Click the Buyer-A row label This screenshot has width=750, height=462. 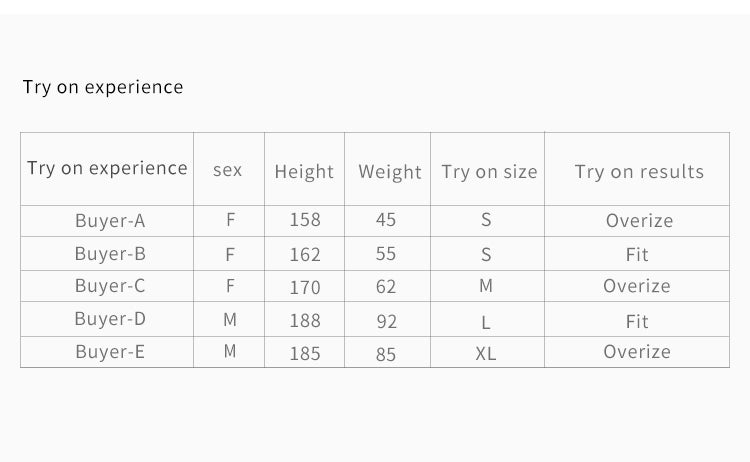tap(110, 221)
